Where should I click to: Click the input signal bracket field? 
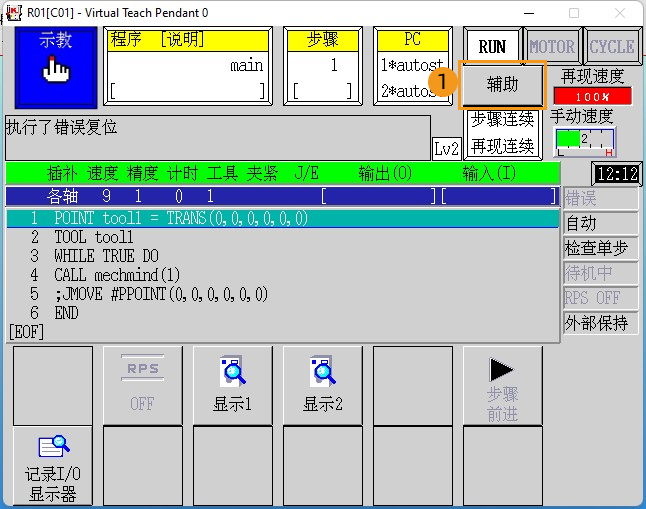(x=499, y=197)
